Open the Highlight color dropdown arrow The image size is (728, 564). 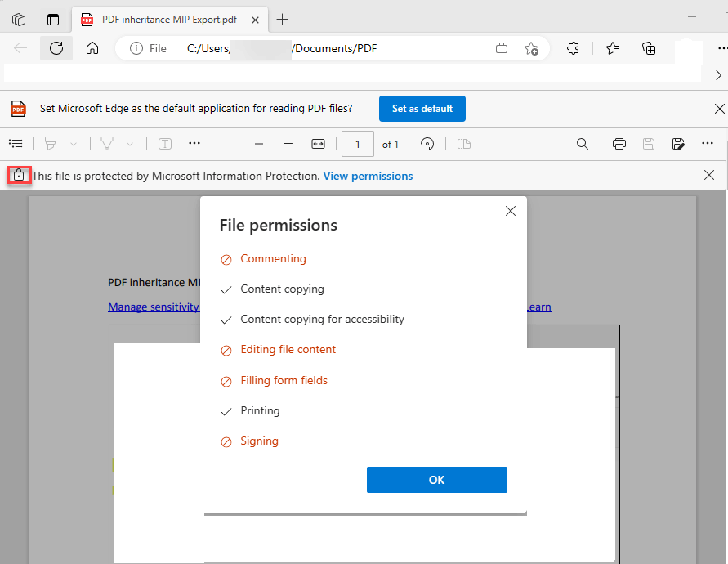coord(72,143)
